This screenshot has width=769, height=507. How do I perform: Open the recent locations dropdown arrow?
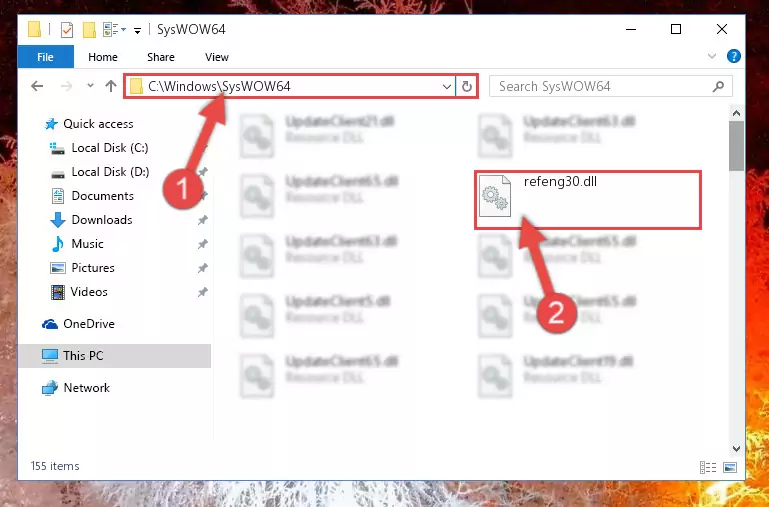coord(90,86)
